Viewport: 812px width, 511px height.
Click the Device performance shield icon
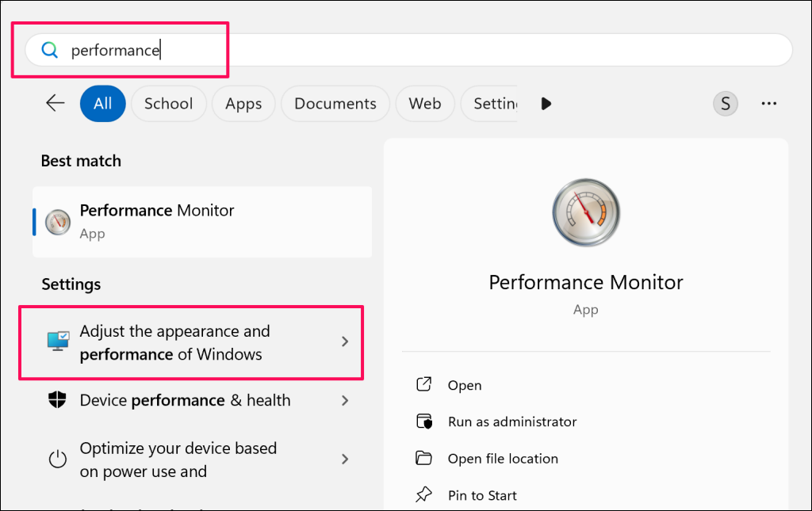(57, 400)
